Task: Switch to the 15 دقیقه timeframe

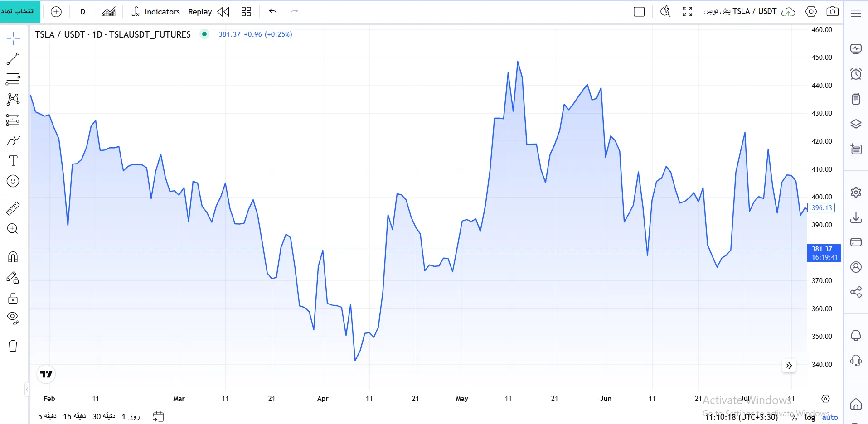Action: pos(74,416)
